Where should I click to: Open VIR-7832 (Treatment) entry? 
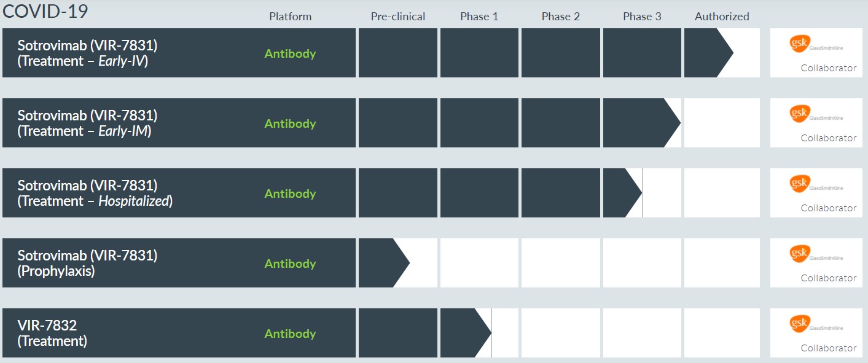point(52,334)
